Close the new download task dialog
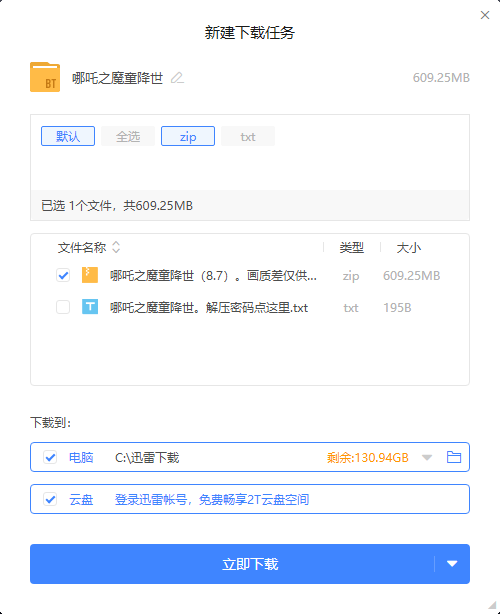 point(485,15)
